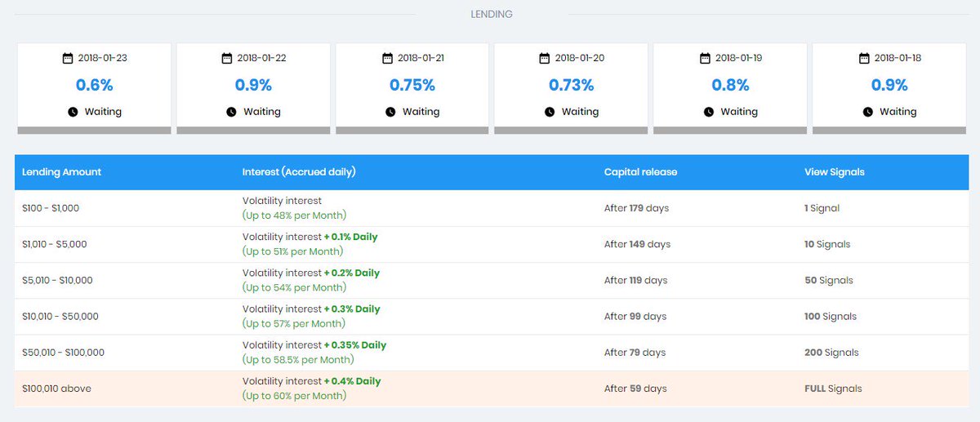Screen dimensions: 980x422
Task: Click the + 0.2% Daily bonus text
Action: click(x=352, y=273)
